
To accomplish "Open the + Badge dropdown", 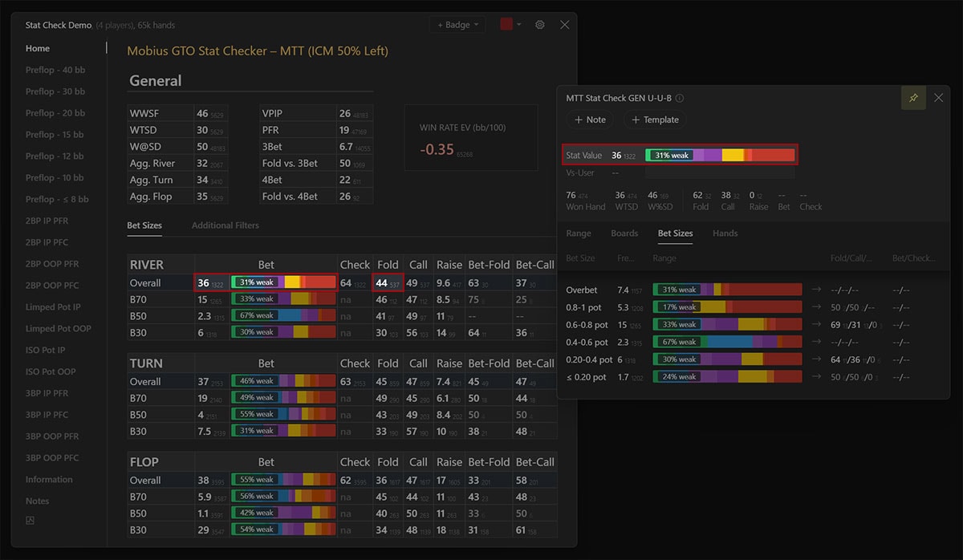I will pos(457,25).
